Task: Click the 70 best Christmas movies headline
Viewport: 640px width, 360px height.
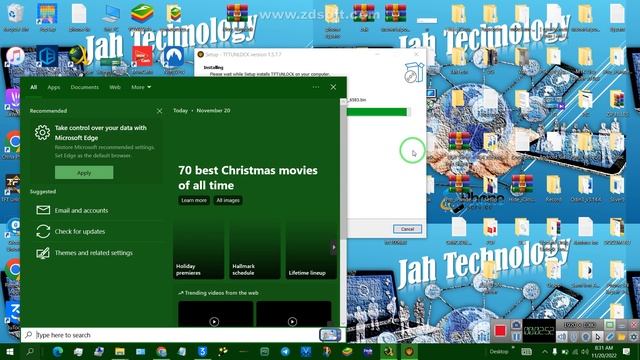Action: point(248,178)
